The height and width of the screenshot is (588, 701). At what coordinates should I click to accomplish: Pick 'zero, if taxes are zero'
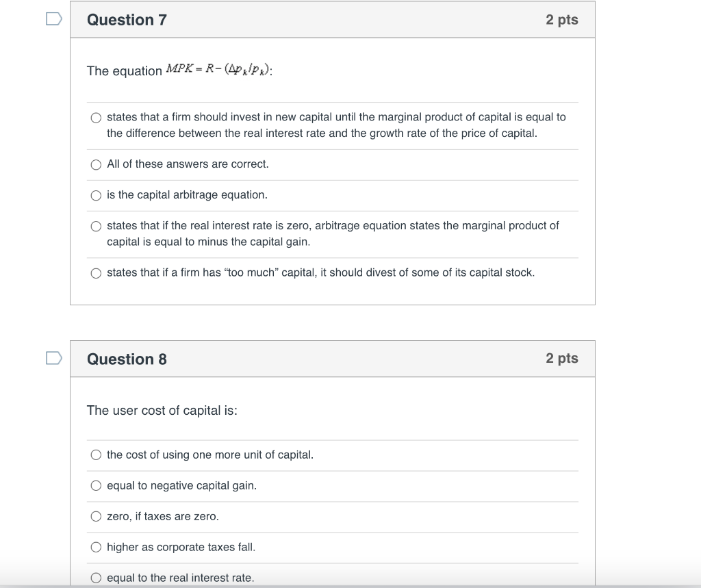click(x=96, y=516)
